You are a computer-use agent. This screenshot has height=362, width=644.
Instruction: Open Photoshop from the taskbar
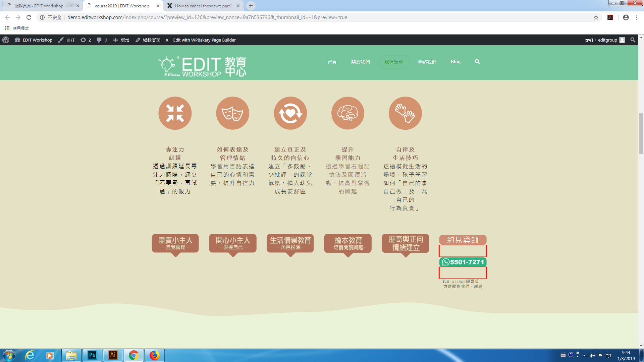(x=92, y=355)
